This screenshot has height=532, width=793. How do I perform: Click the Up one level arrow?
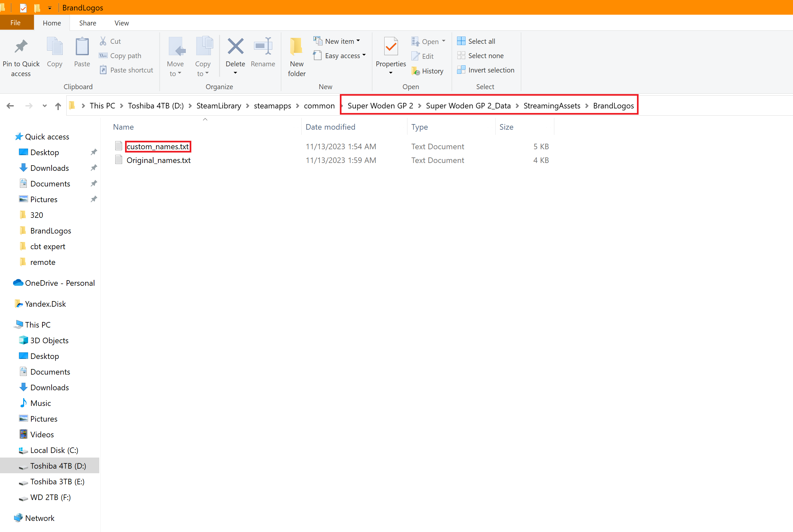click(58, 106)
